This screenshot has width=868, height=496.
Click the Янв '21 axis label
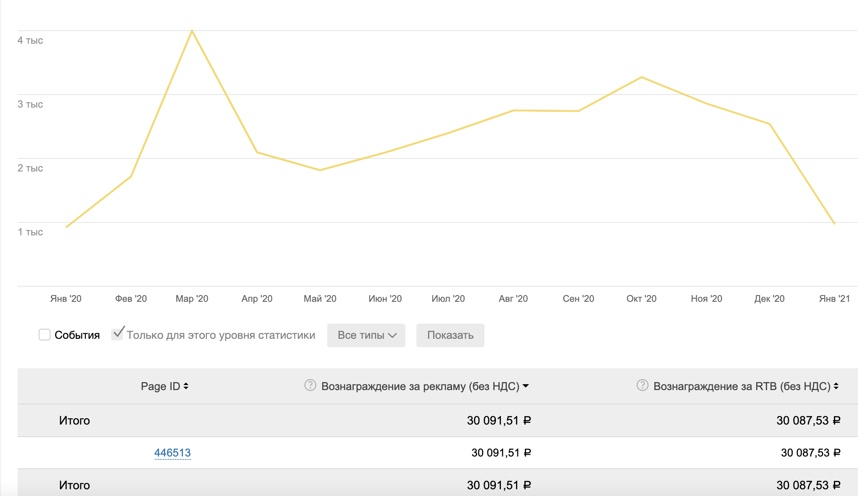click(834, 299)
